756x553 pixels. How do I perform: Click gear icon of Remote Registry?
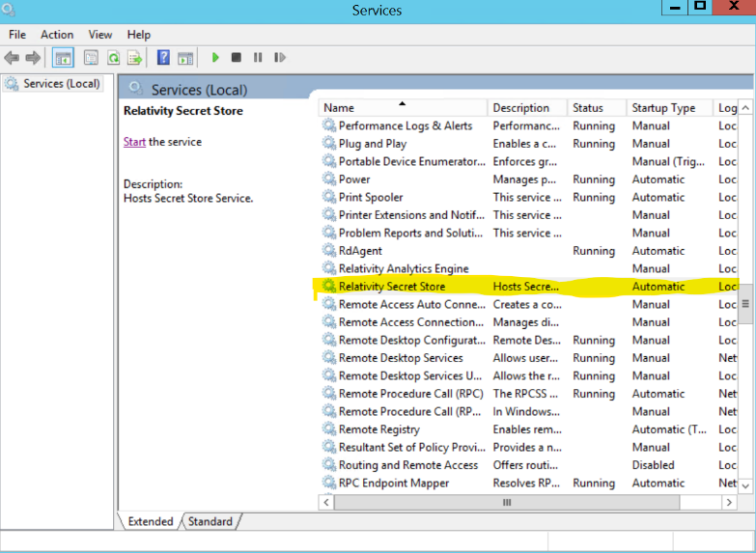click(x=329, y=429)
